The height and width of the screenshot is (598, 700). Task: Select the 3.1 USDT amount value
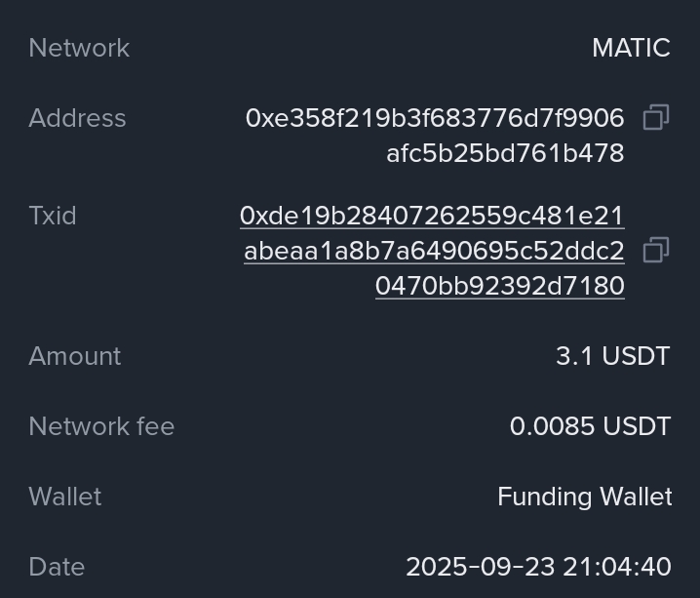pyautogui.click(x=612, y=356)
